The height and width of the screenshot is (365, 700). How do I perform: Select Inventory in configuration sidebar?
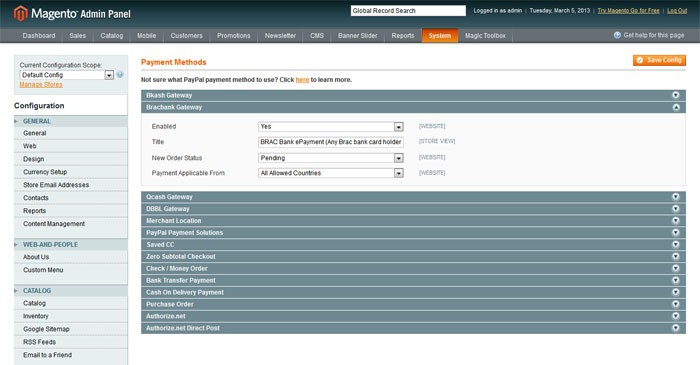click(71, 316)
